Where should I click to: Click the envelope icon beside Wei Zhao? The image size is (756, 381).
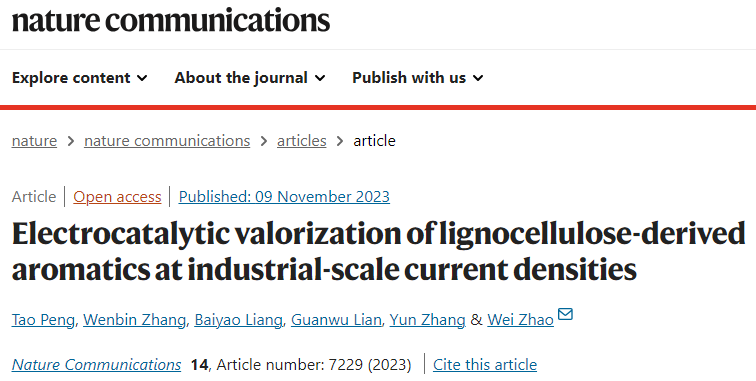pos(565,314)
